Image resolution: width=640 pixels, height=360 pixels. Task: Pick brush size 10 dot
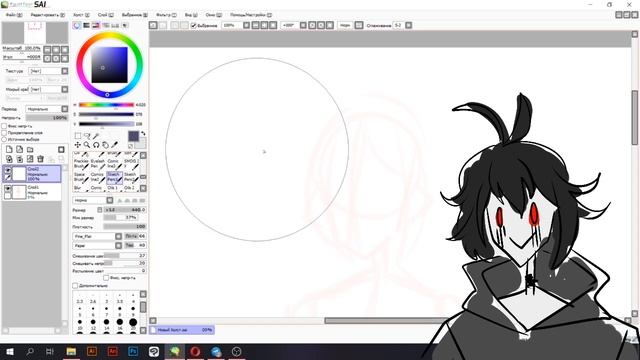[80, 322]
